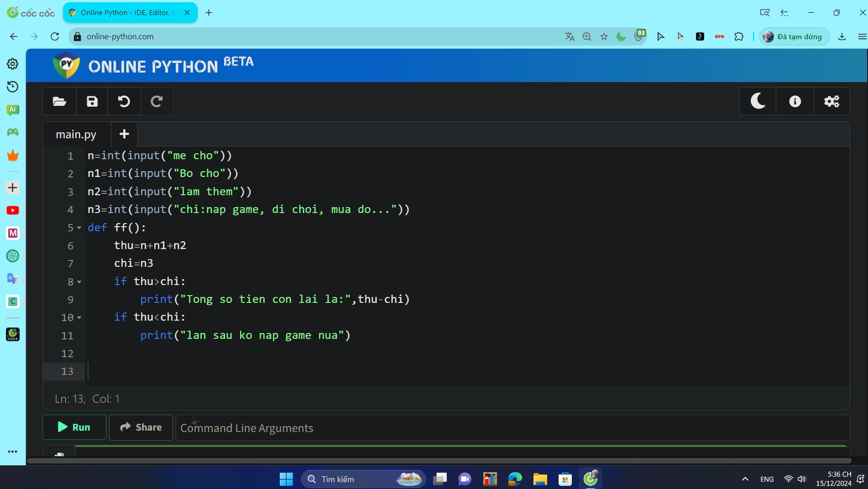Open browsing history in the sidebar
868x489 pixels.
(x=13, y=87)
